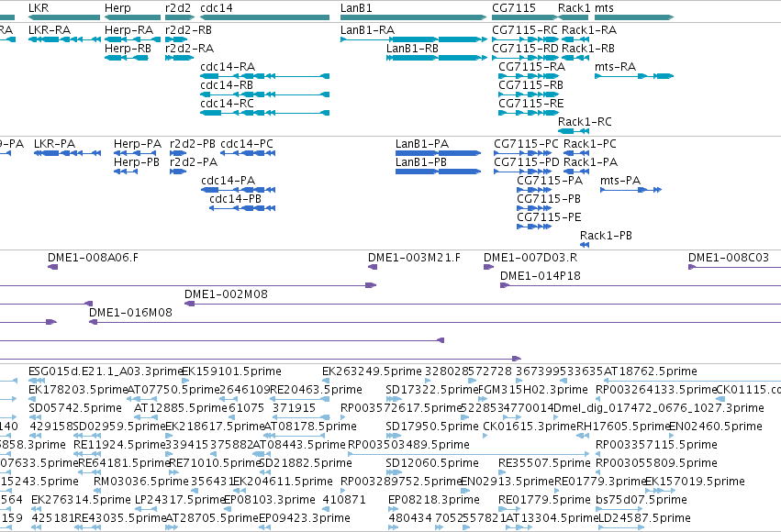Select the cdc14 gene arrow bar
781x532 pixels.
tap(264, 17)
